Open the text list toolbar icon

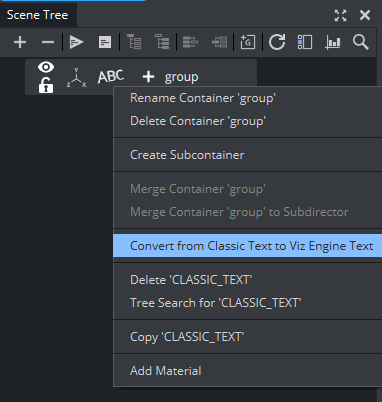(x=105, y=42)
